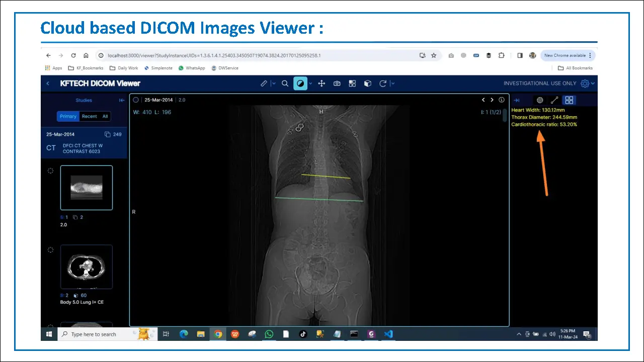Screen dimensions: 644x362
Task: Go to next image in viewport
Action: tap(492, 100)
